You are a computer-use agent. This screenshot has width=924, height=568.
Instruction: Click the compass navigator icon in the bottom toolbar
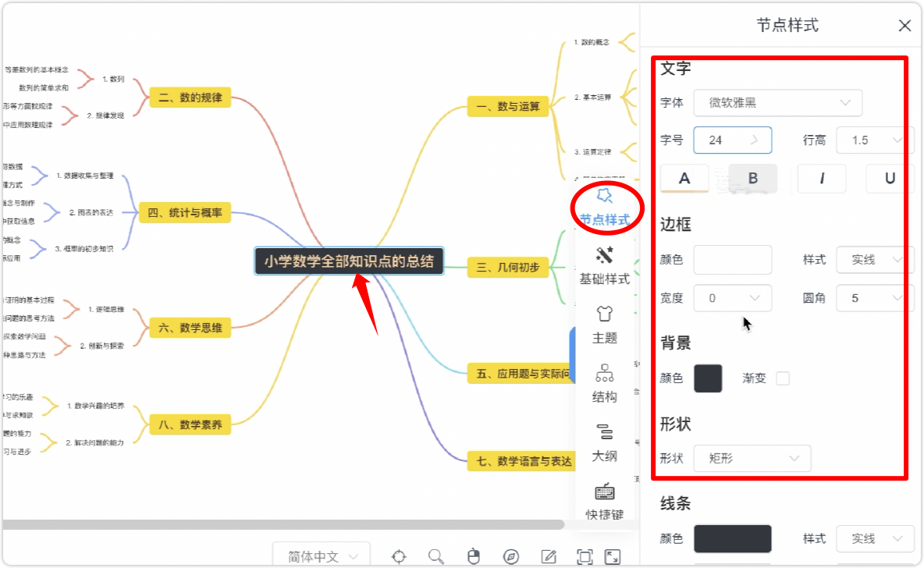[x=511, y=556]
